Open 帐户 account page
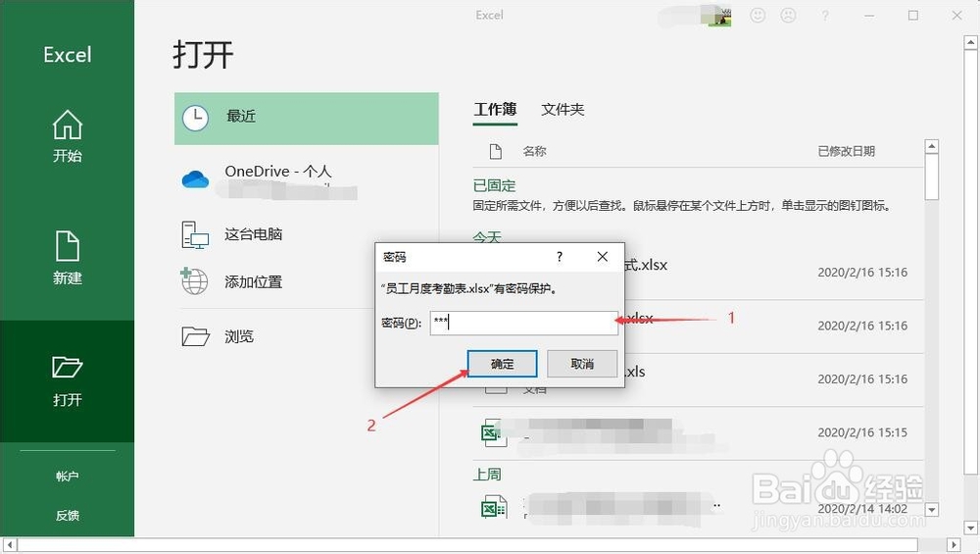 67,477
